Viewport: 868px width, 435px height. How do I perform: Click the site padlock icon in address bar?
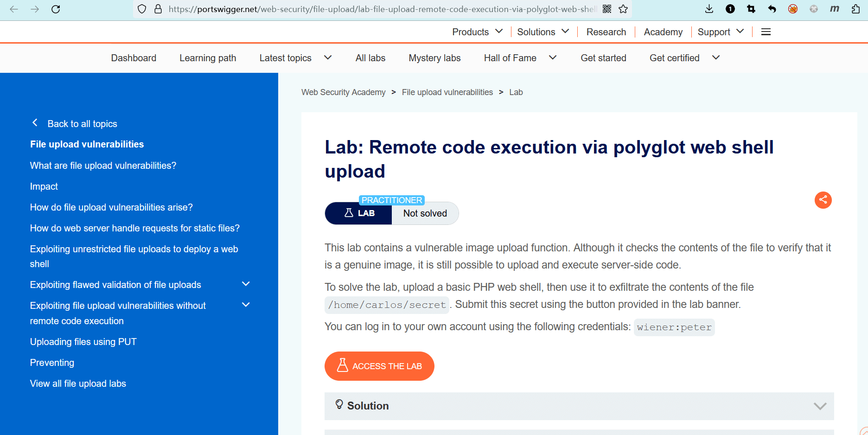coord(158,9)
